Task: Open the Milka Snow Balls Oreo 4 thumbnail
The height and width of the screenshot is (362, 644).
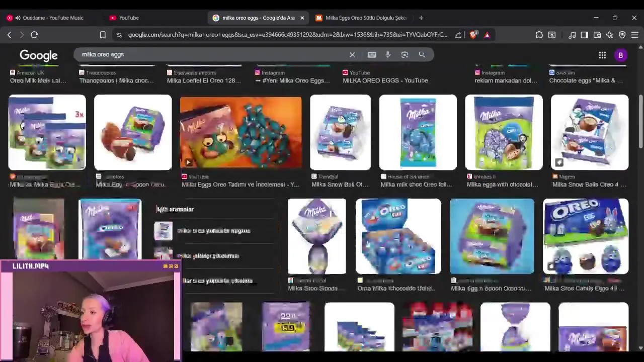Action: point(590,132)
